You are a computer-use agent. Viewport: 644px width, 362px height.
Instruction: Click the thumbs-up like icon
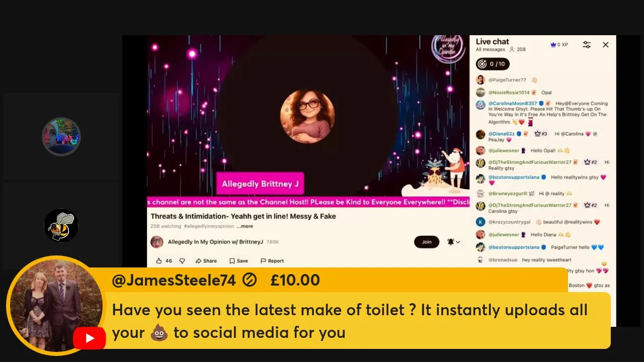point(159,261)
